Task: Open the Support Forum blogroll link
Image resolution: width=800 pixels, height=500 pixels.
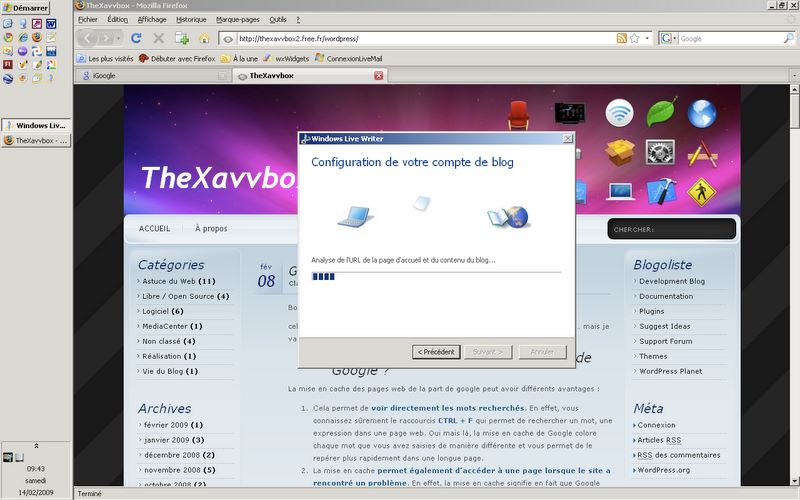Action: click(x=665, y=341)
